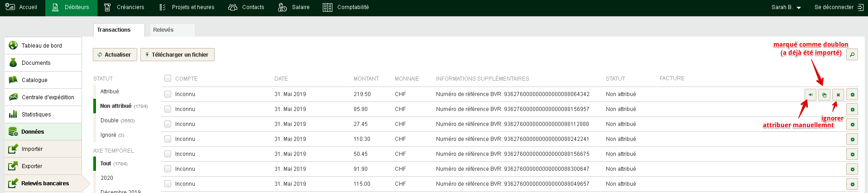Click the manual assign arrow icon in first row
The height and width of the screenshot is (193, 868).
[x=810, y=95]
